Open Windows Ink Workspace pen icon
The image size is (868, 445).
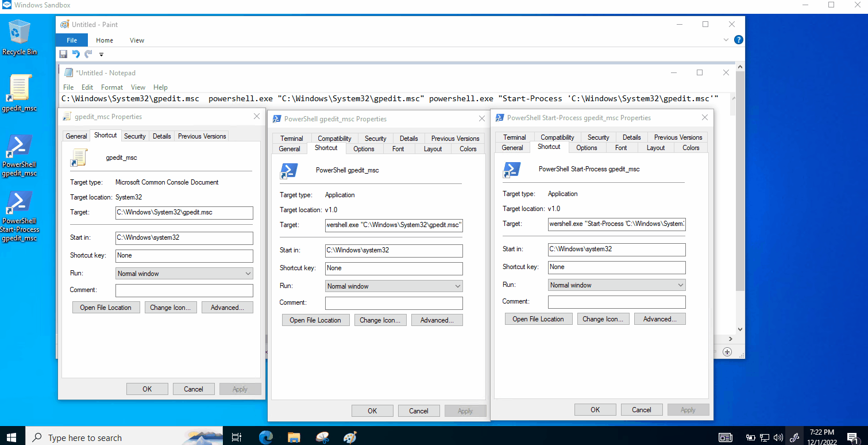coord(795,438)
